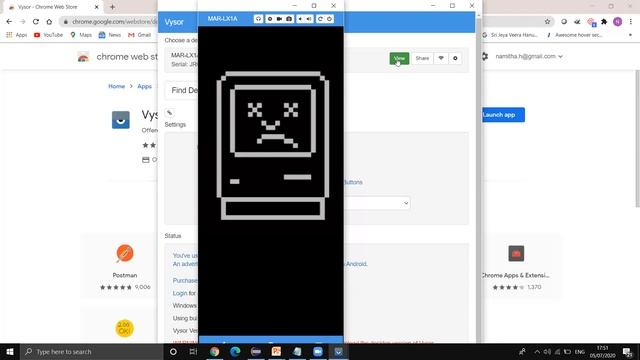Screen dimensions: 640x360
Task: Take a device screenshot with camera icon
Action: (289, 19)
